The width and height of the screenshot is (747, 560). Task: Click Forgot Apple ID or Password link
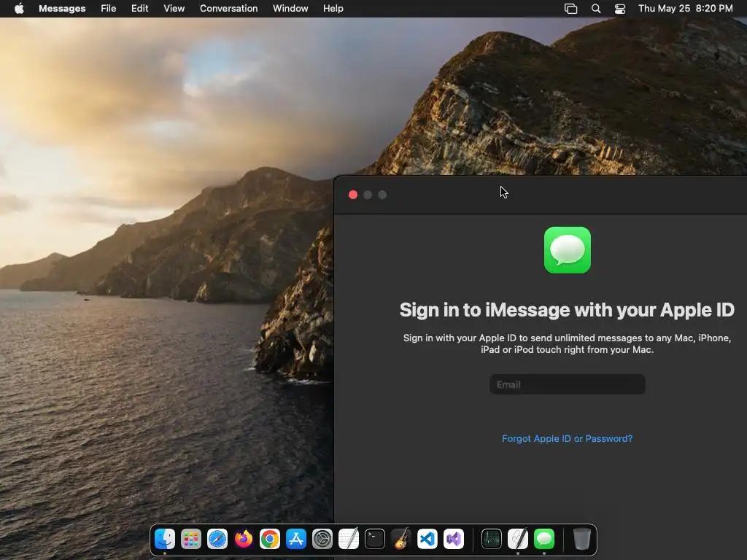[x=567, y=438]
